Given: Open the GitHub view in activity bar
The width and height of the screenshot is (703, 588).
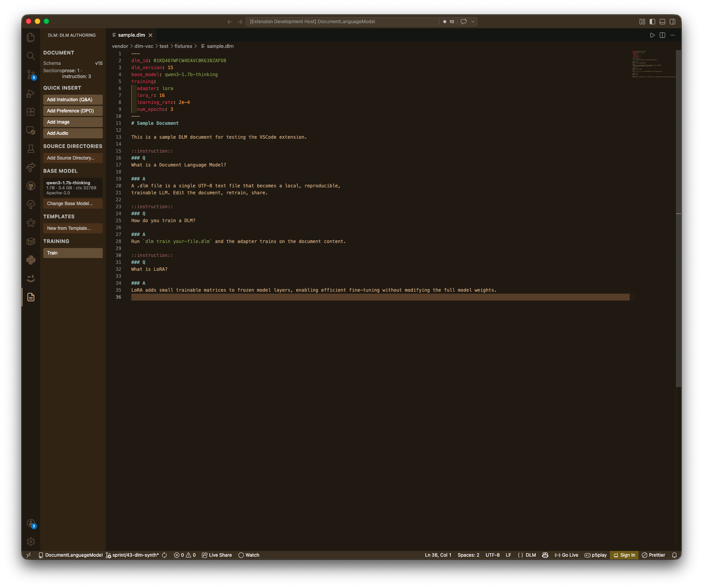Looking at the screenshot, I should pos(31,186).
